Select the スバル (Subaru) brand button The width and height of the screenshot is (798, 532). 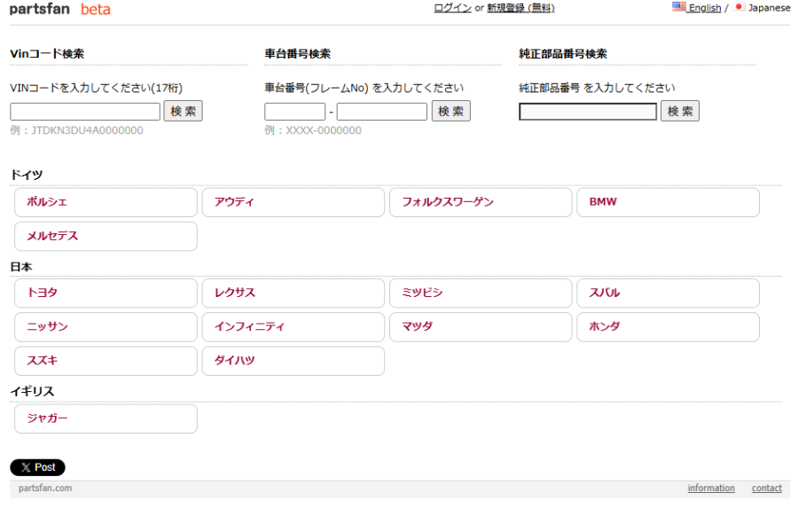668,293
